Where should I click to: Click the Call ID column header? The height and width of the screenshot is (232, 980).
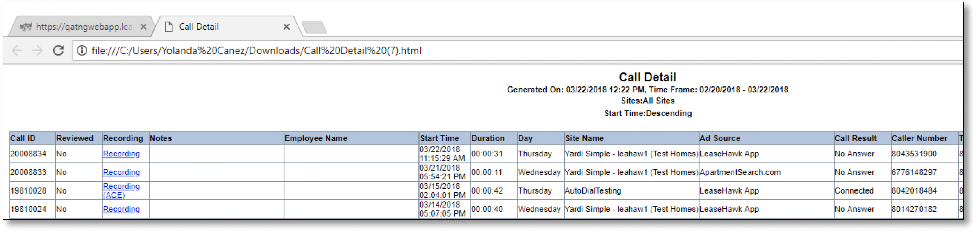[x=23, y=139]
